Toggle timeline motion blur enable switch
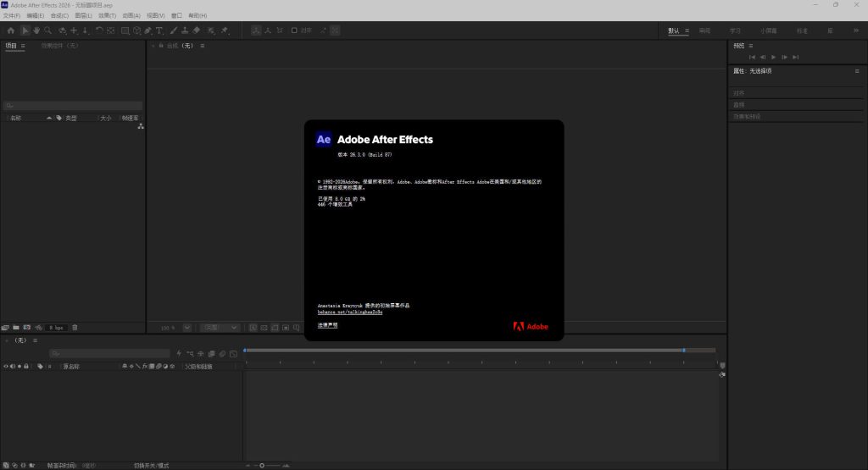Screen dimensions: 868x470 (222, 353)
